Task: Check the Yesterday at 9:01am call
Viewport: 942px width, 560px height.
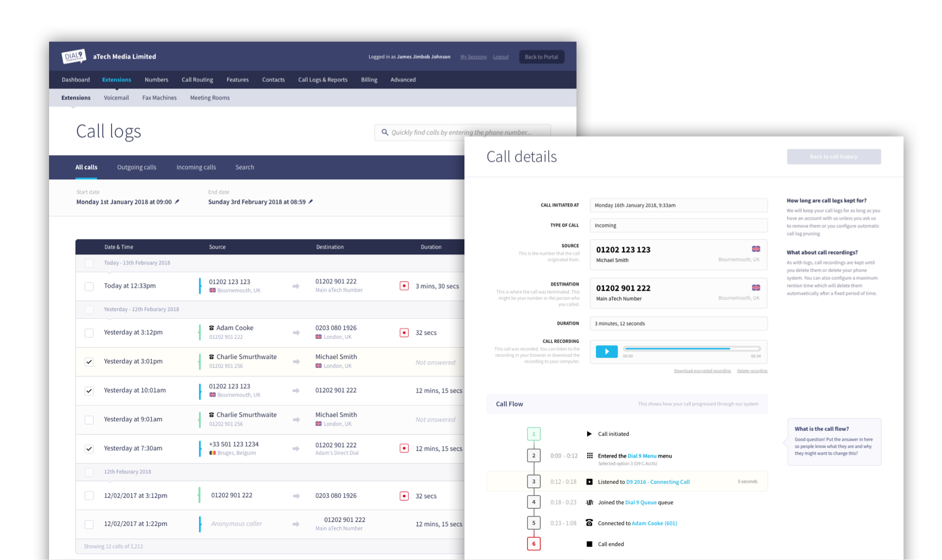Action: tap(89, 419)
